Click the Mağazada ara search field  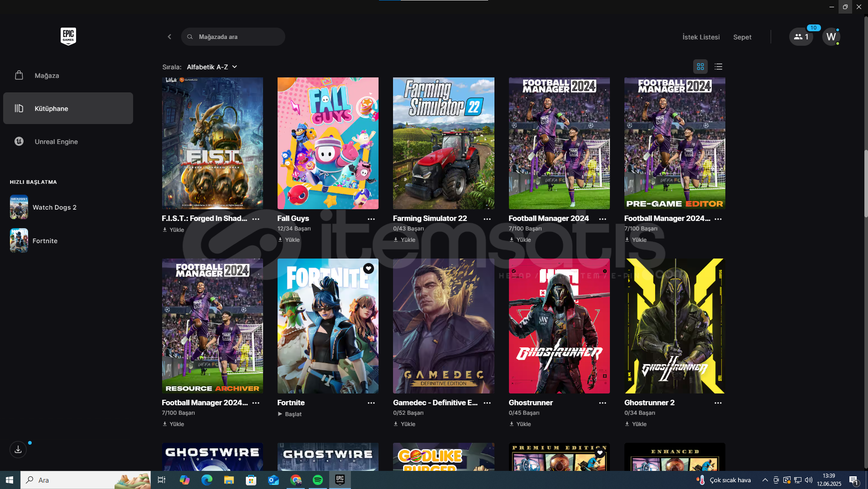(x=233, y=37)
